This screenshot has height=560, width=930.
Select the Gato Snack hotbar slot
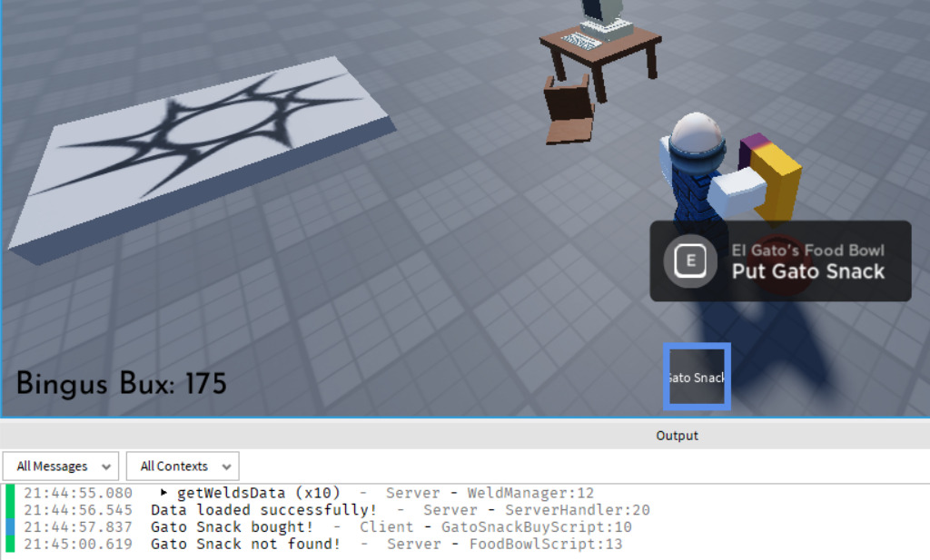click(697, 377)
